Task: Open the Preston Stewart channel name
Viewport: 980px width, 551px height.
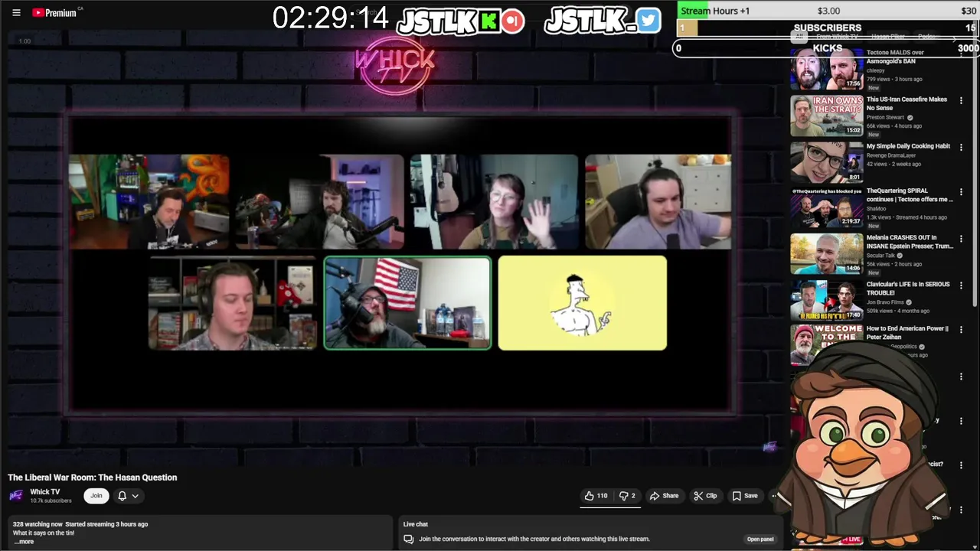Action: 885,117
